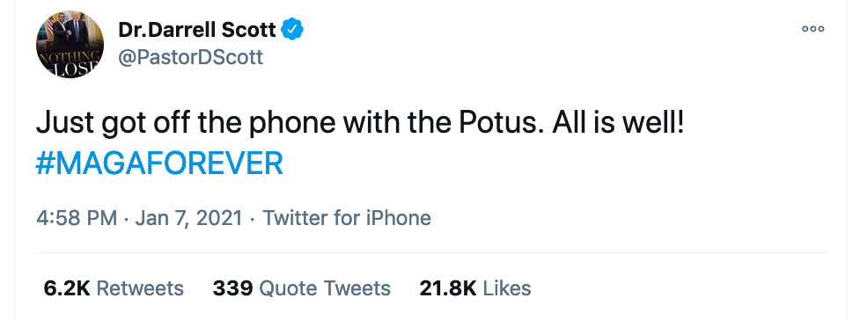
Task: Open the Twitter for iPhone source link
Action: point(347,218)
